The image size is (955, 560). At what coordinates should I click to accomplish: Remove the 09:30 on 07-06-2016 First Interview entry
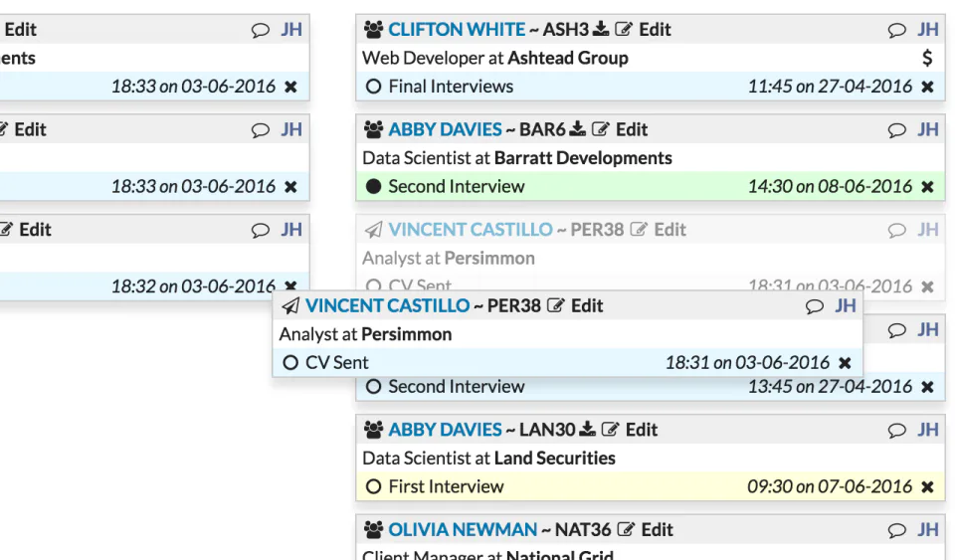click(x=927, y=487)
